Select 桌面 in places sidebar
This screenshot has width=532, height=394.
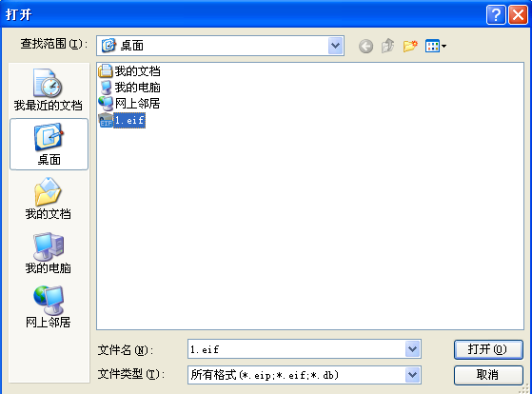(49, 145)
